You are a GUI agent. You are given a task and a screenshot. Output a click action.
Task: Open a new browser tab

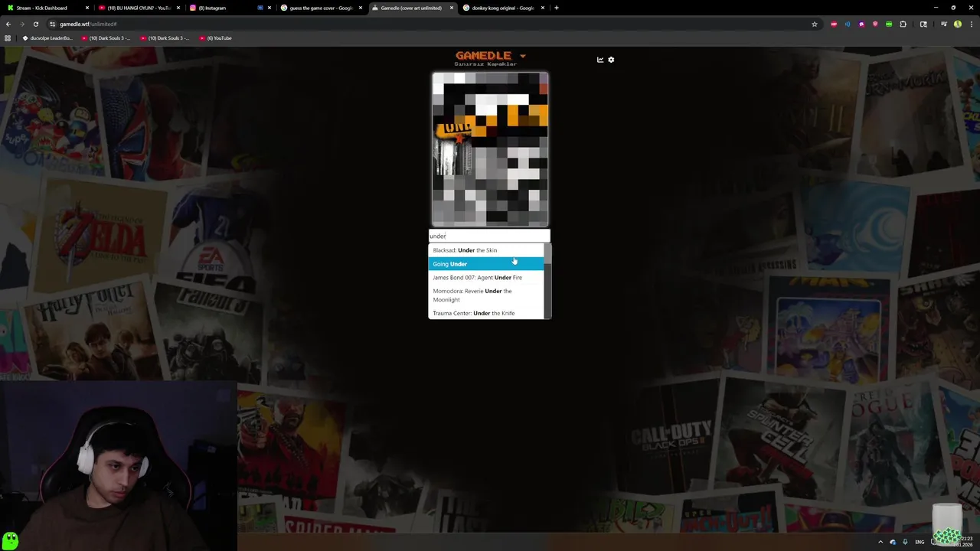(x=557, y=8)
